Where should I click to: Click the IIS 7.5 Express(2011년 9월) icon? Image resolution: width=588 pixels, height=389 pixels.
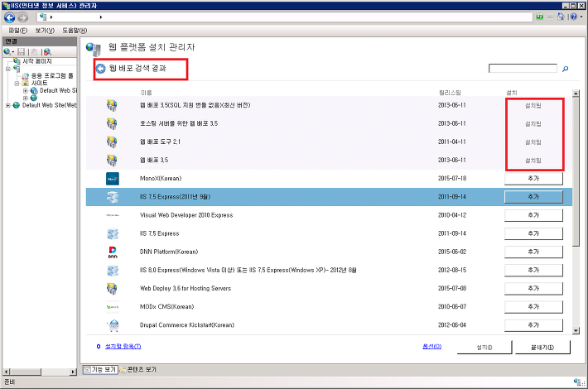(113, 197)
